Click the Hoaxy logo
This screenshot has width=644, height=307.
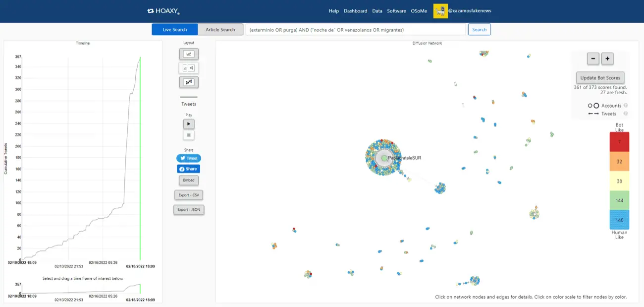[163, 11]
